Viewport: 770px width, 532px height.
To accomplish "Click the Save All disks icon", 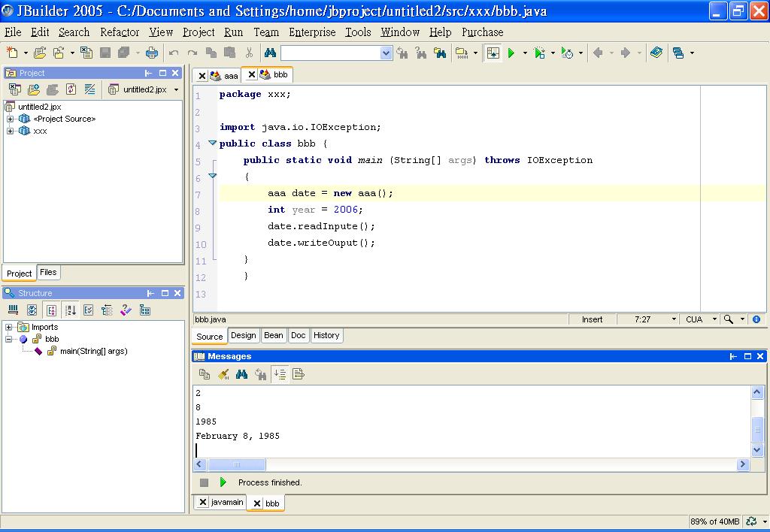I will coord(124,53).
